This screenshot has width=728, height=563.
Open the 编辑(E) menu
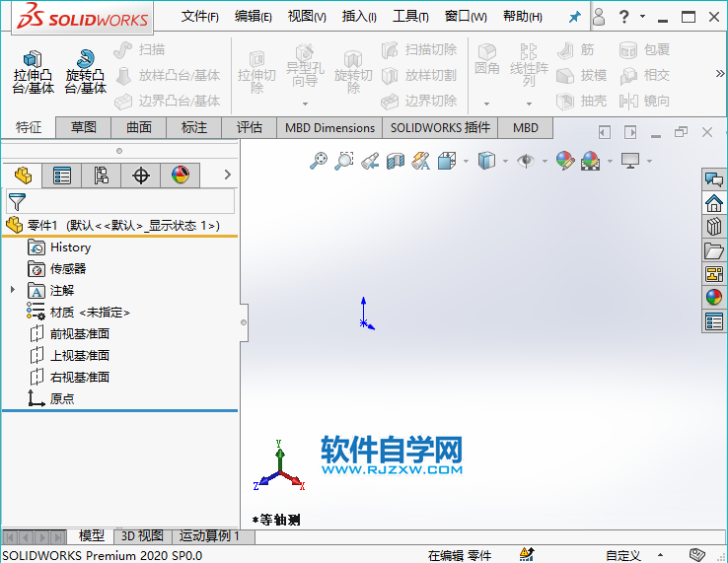pyautogui.click(x=254, y=17)
